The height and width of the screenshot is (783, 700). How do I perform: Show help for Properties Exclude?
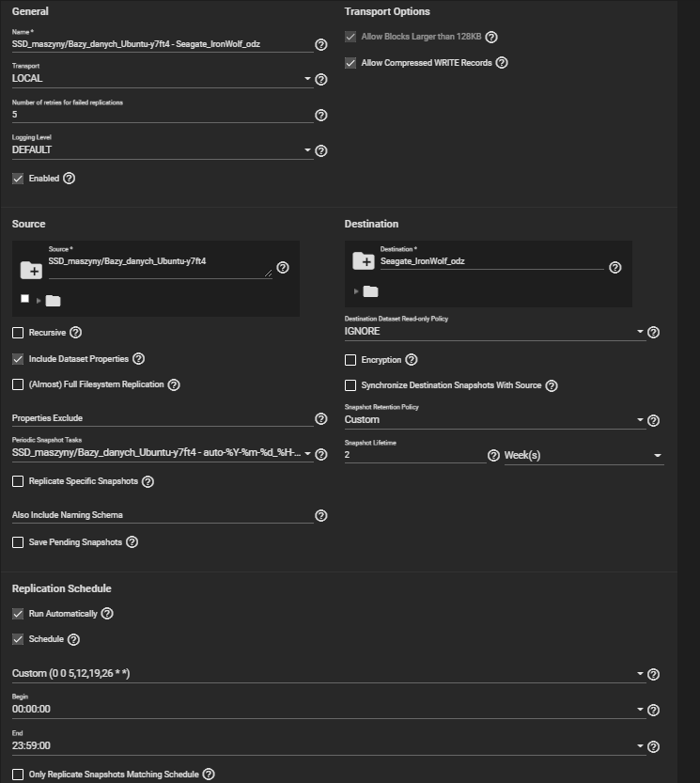click(x=321, y=419)
